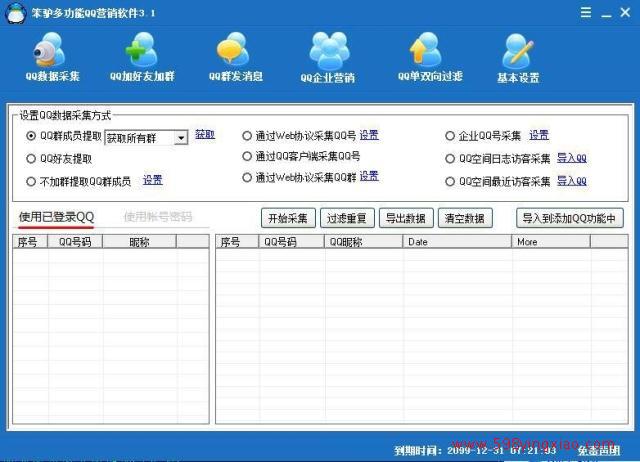
Task: Open 设置 link for 不加群提取QQ群成员
Action: point(153,180)
